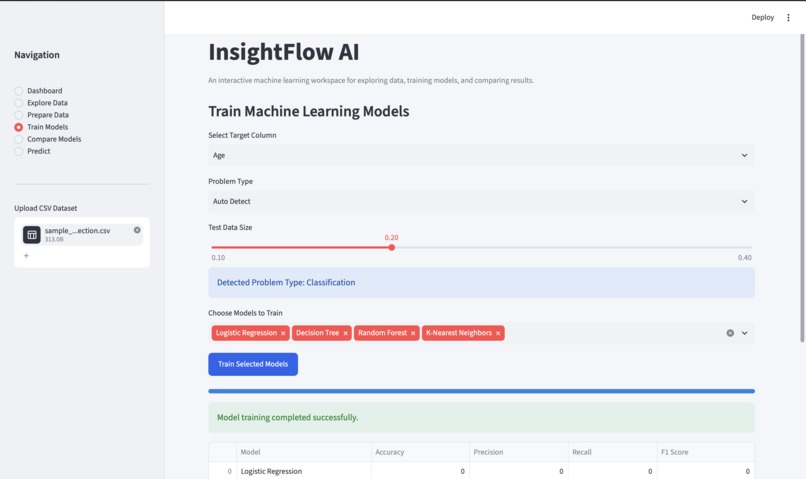The height and width of the screenshot is (479, 806).
Task: Open the three-dot main menu
Action: pyautogui.click(x=788, y=17)
